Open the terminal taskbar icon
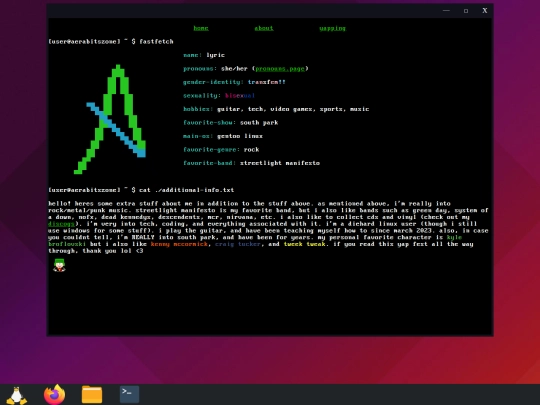 pyautogui.click(x=129, y=394)
